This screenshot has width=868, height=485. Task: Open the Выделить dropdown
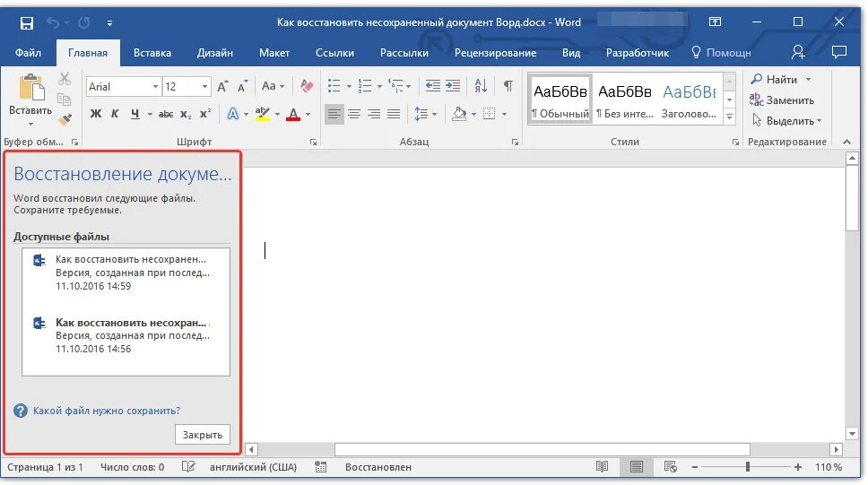[x=786, y=121]
